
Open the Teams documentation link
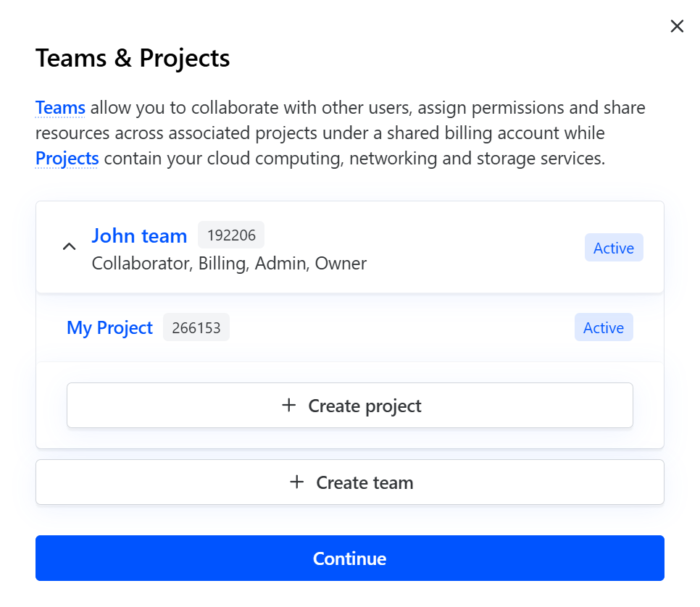click(x=60, y=108)
